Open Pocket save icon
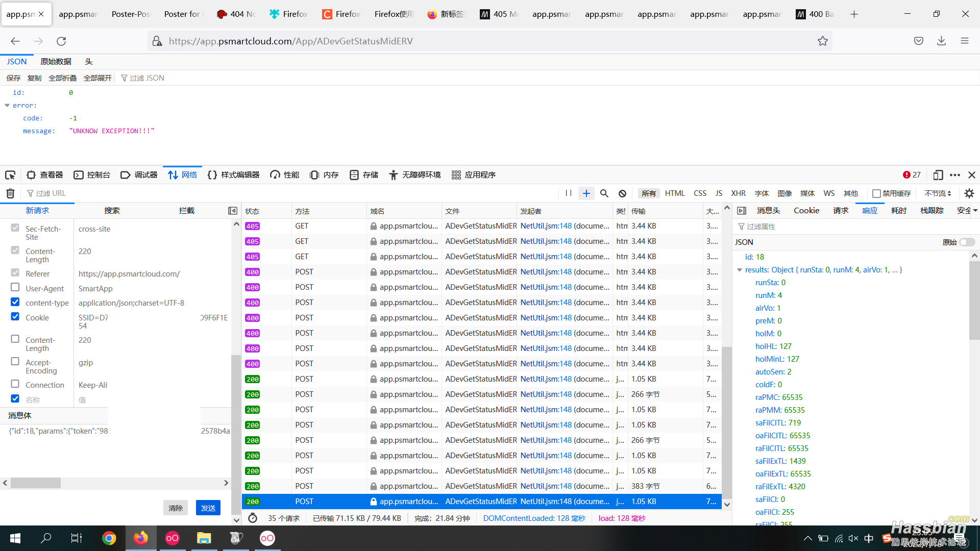The image size is (980, 551). 919,41
